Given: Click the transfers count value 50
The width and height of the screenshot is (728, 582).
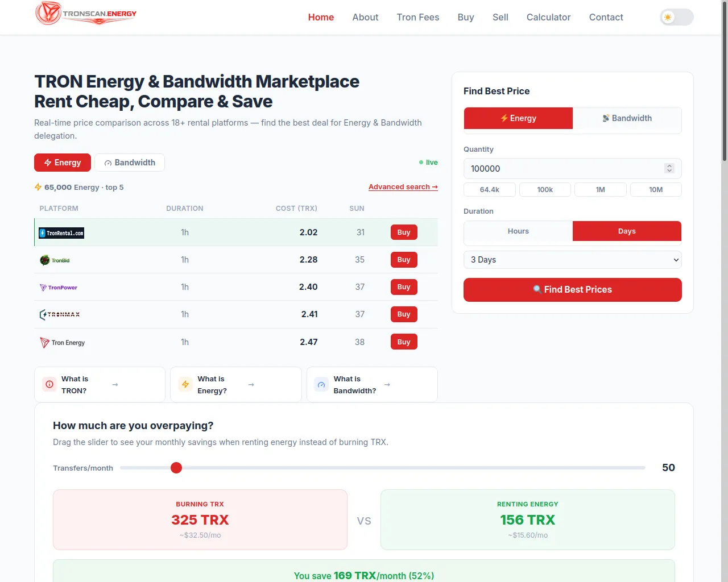Looking at the screenshot, I should [x=668, y=468].
